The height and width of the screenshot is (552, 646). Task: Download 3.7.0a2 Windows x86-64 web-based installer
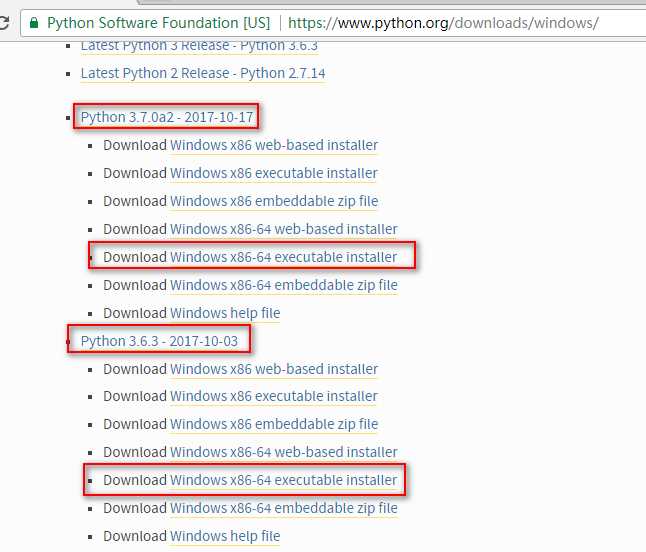[x=284, y=229]
